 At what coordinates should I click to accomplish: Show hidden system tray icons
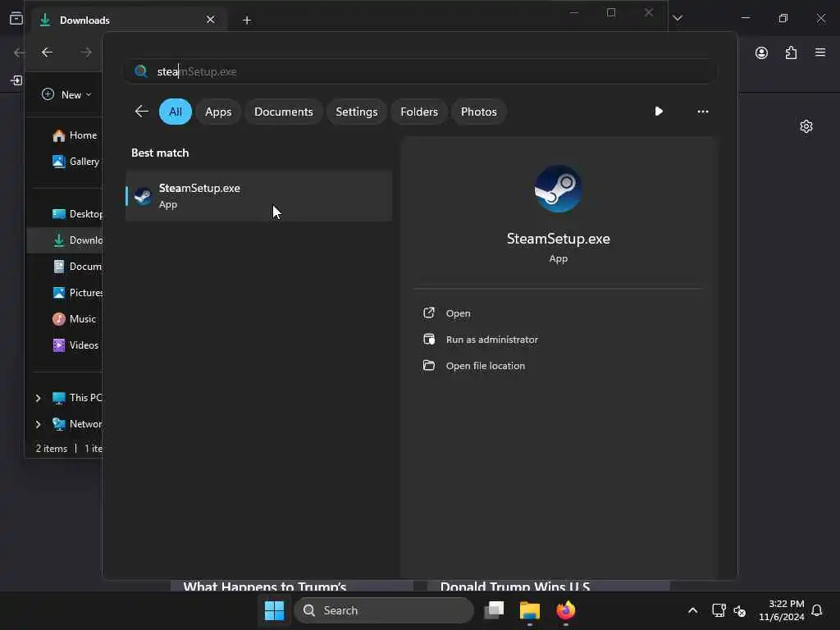click(692, 610)
